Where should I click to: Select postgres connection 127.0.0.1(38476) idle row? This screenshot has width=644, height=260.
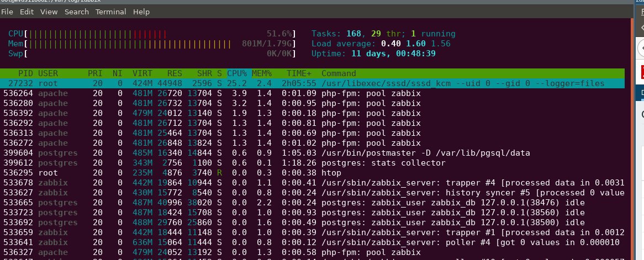pos(312,203)
